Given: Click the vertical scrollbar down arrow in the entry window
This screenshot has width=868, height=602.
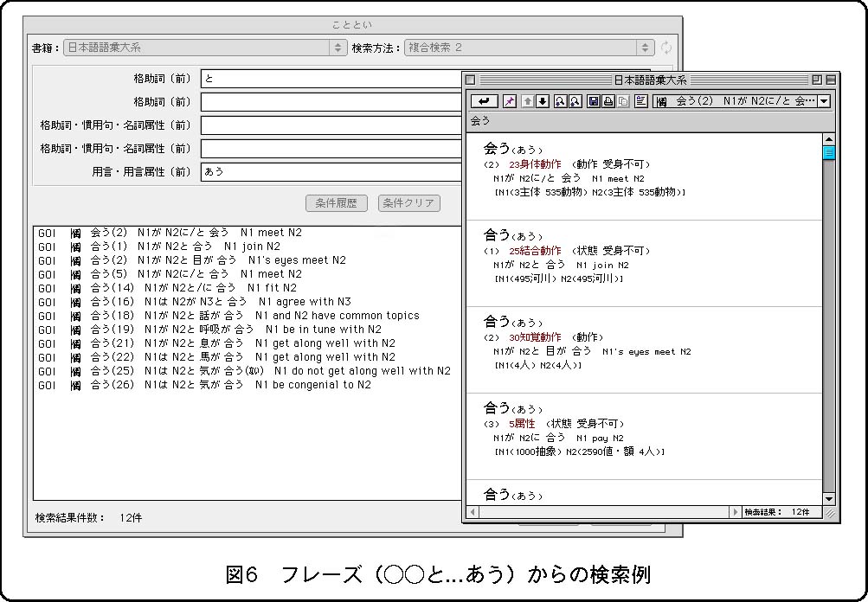Looking at the screenshot, I should 829,498.
